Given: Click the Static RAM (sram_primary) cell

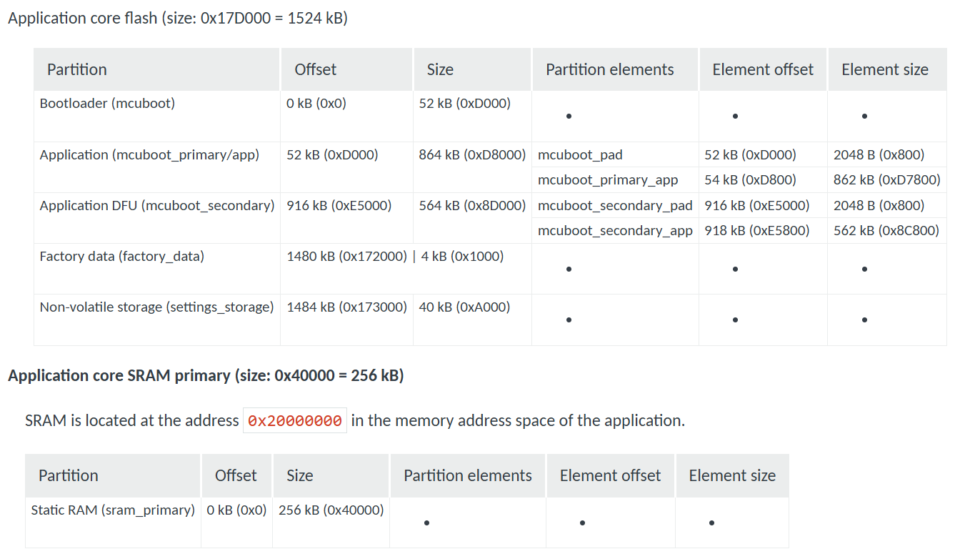Looking at the screenshot, I should (x=113, y=510).
